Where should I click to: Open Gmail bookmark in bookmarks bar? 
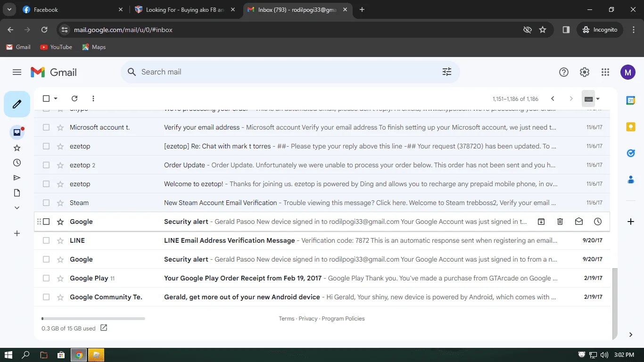pyautogui.click(x=18, y=47)
